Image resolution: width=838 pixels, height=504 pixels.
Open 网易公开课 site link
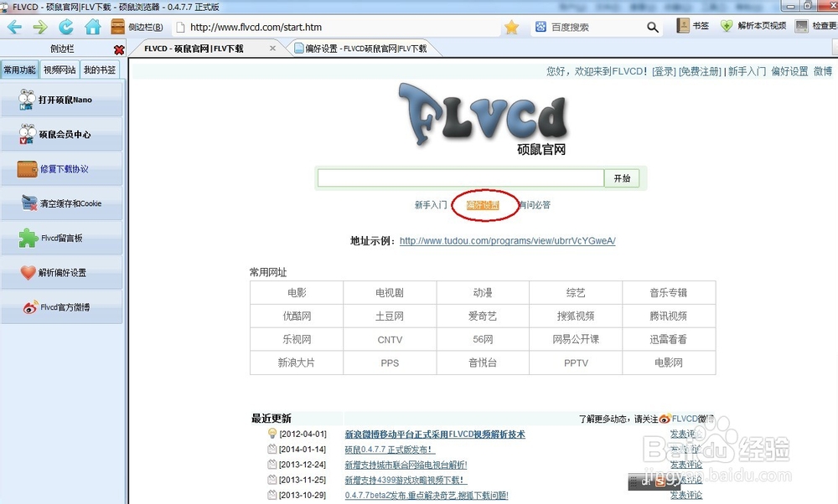pos(576,340)
